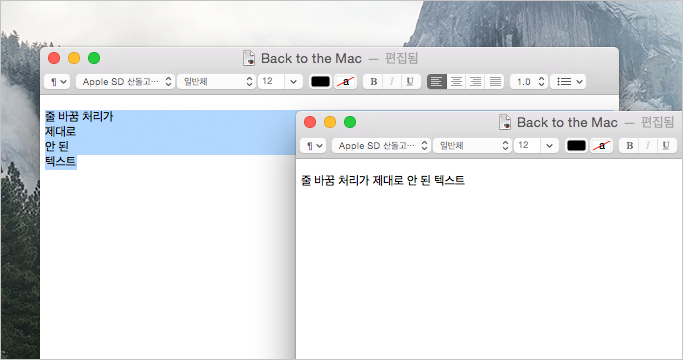This screenshot has width=683, height=360.
Task: Center align text in back window
Action: (x=456, y=82)
